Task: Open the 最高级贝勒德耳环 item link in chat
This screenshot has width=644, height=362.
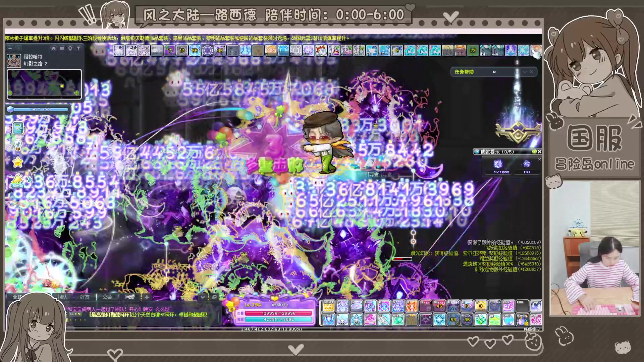Action: [x=110, y=314]
